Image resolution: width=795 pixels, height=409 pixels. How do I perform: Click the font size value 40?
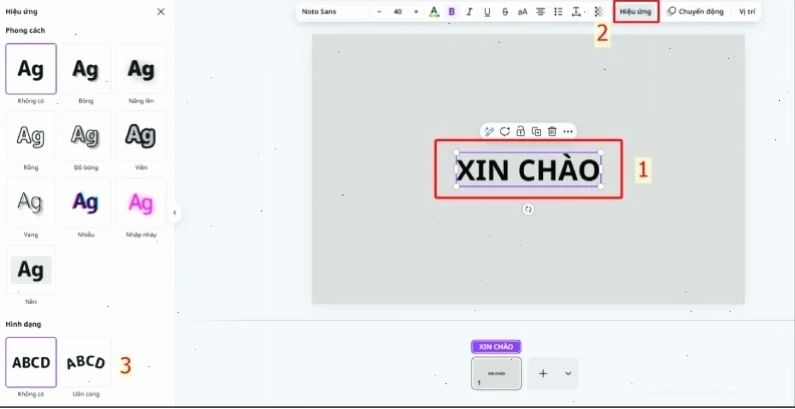398,12
